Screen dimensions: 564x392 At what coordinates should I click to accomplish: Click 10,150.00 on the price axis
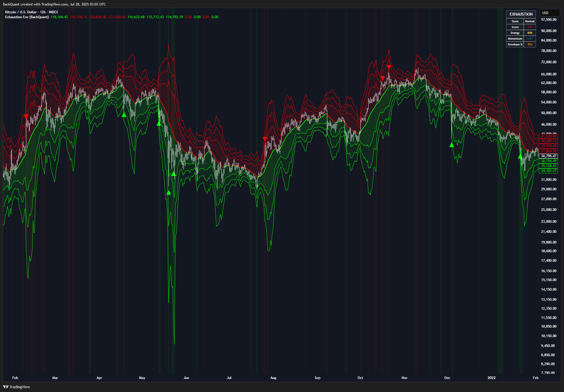pyautogui.click(x=549, y=336)
